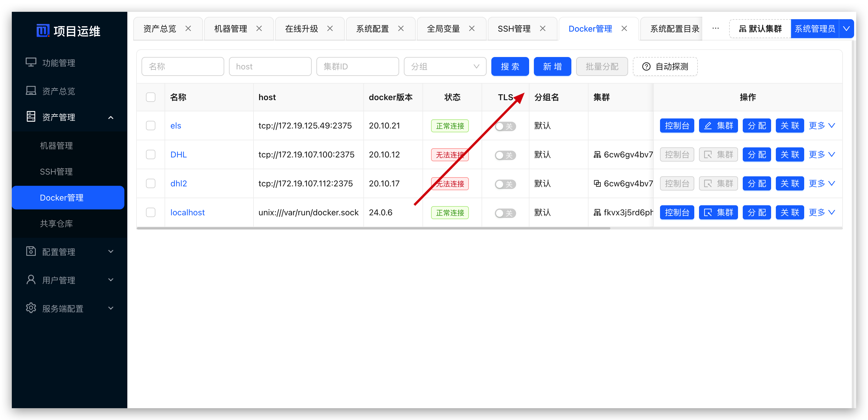Click the 功能管理 monitor icon

(x=31, y=63)
